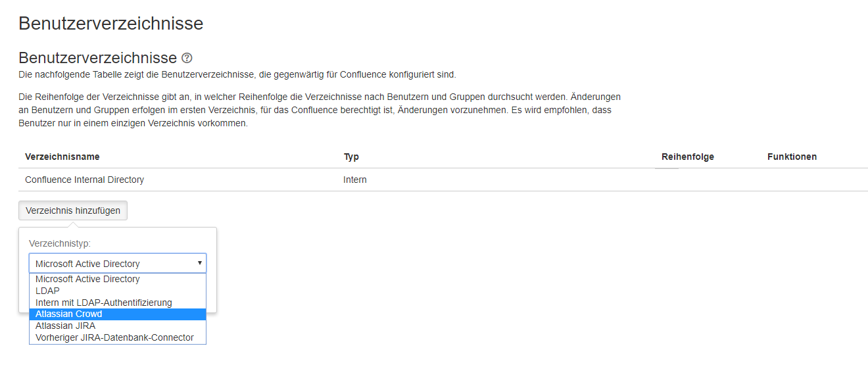Select the Confluence Internal Directory row name

point(84,180)
